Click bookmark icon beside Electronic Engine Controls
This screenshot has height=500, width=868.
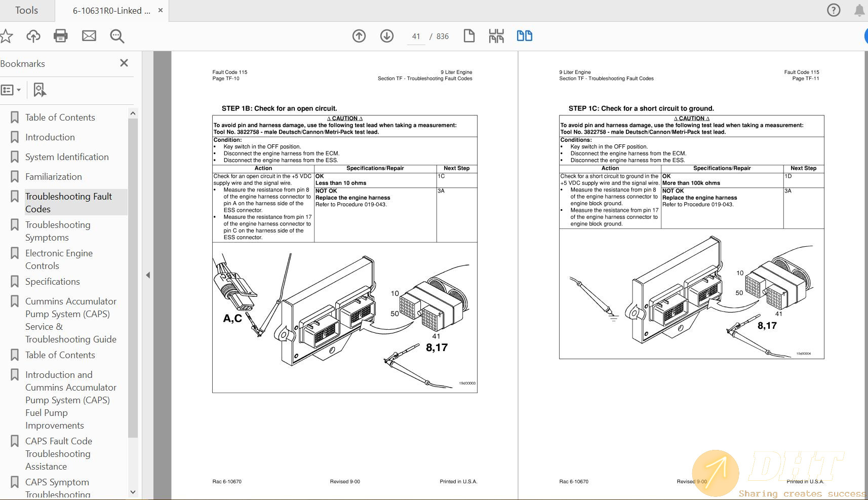[x=15, y=253]
